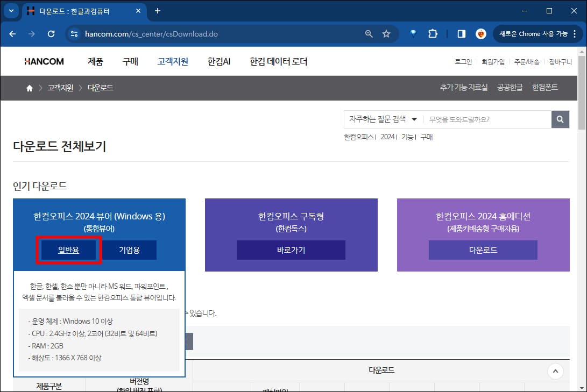Click the bookmark star in the address bar
The height and width of the screenshot is (392, 587).
386,33
